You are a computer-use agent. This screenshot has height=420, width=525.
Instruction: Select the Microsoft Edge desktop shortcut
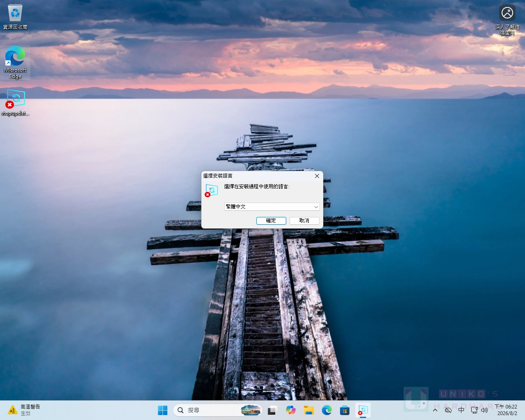coord(15,62)
